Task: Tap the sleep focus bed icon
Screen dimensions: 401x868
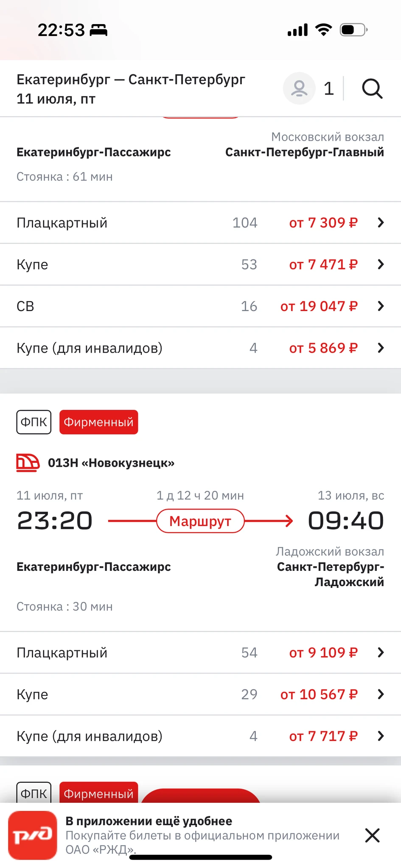Action: click(x=98, y=30)
